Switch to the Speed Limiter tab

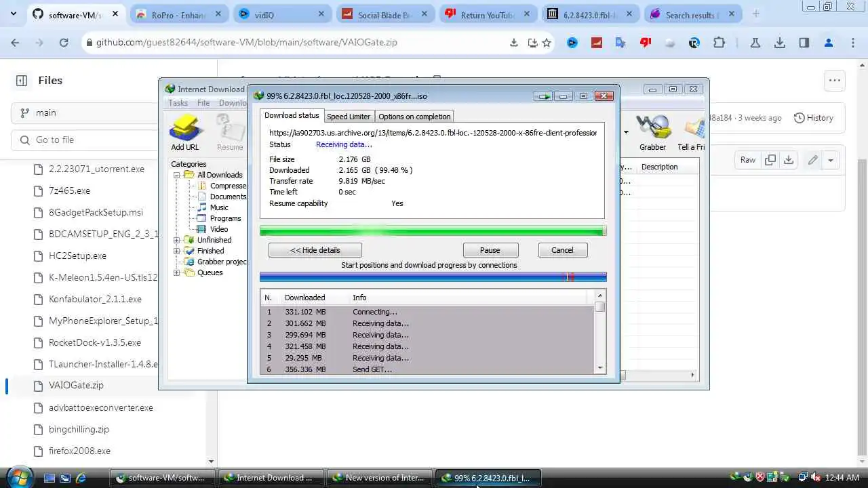click(x=349, y=117)
